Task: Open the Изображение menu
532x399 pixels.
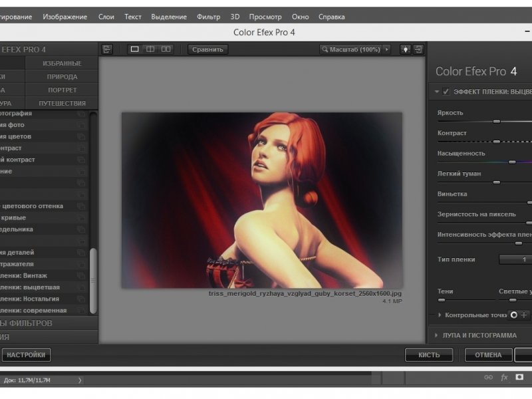Action: pyautogui.click(x=65, y=17)
